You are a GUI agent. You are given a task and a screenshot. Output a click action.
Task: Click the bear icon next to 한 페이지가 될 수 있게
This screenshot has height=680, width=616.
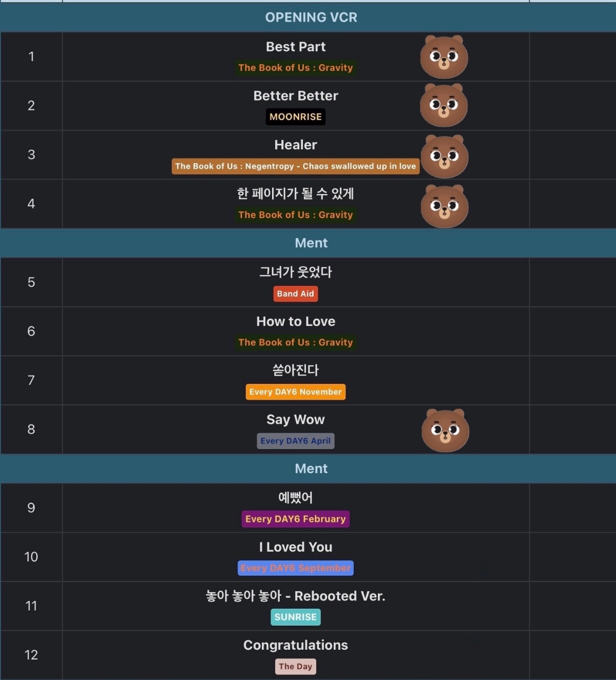tap(445, 206)
